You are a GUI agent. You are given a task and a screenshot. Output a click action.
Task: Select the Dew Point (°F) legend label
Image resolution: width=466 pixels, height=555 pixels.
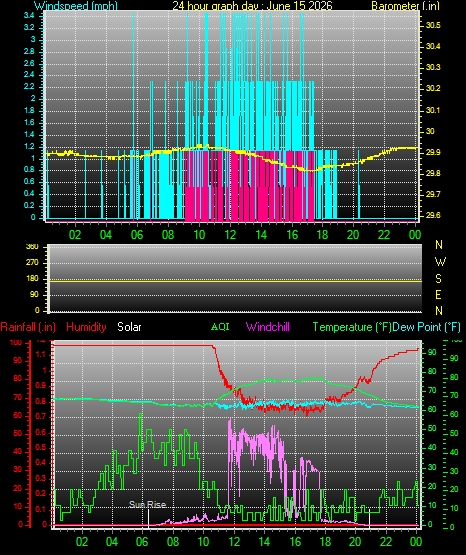[427, 327]
